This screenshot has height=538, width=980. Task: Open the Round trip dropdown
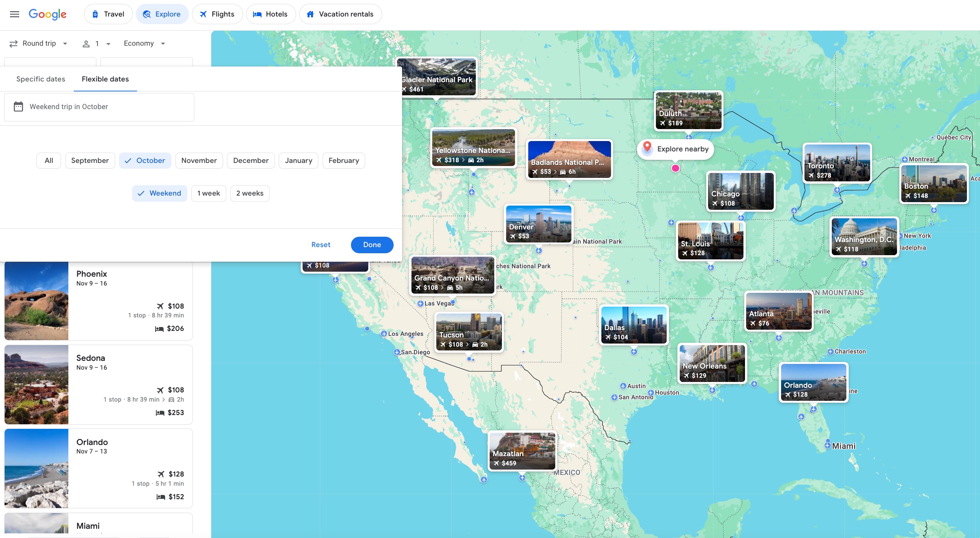[x=38, y=43]
